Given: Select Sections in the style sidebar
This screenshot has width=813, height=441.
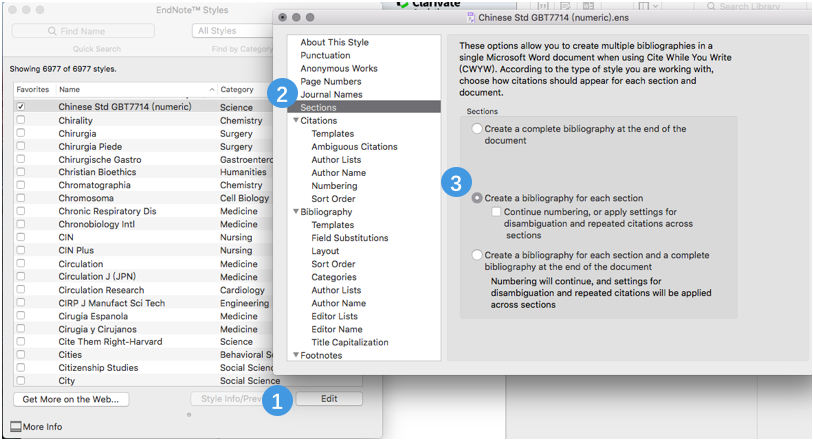Looking at the screenshot, I should tap(318, 107).
